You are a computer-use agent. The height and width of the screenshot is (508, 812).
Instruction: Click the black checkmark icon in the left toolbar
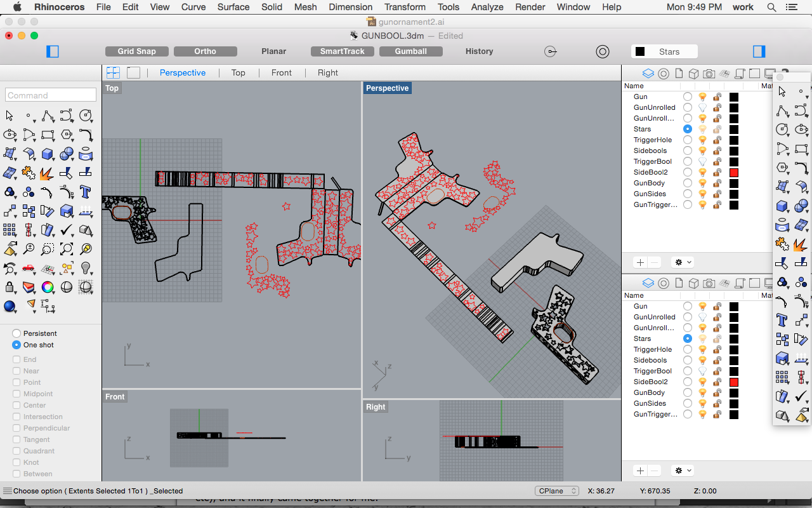(67, 230)
